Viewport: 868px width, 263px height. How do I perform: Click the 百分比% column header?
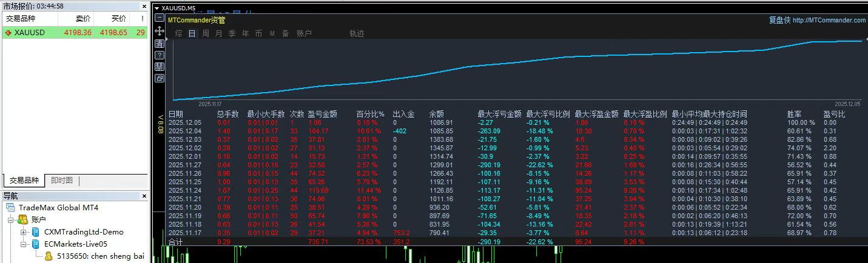pos(370,114)
